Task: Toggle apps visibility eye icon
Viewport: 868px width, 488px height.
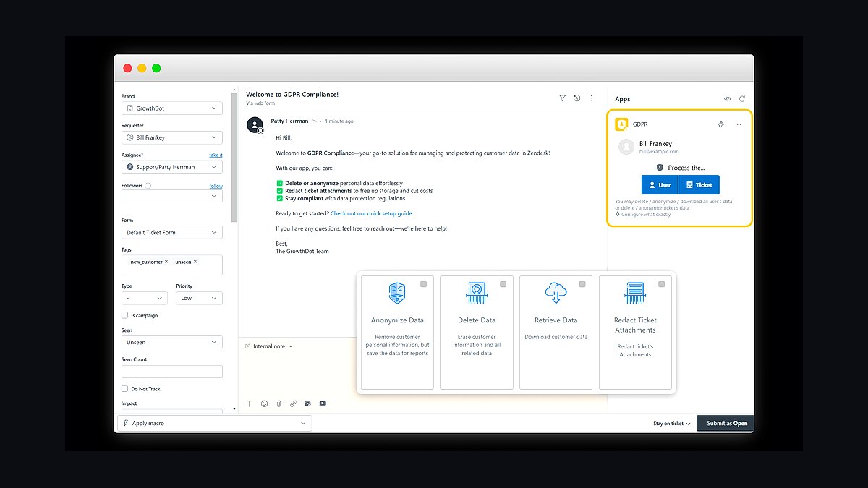Action: [728, 99]
